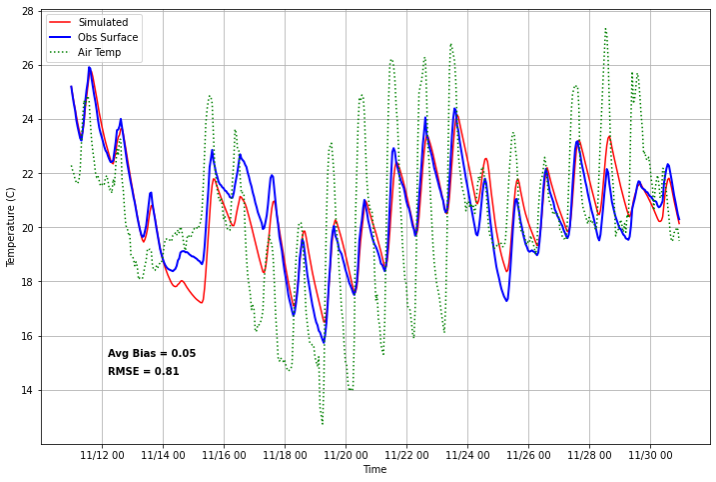Click the 11/20 00 x-axis tick label

tap(346, 455)
